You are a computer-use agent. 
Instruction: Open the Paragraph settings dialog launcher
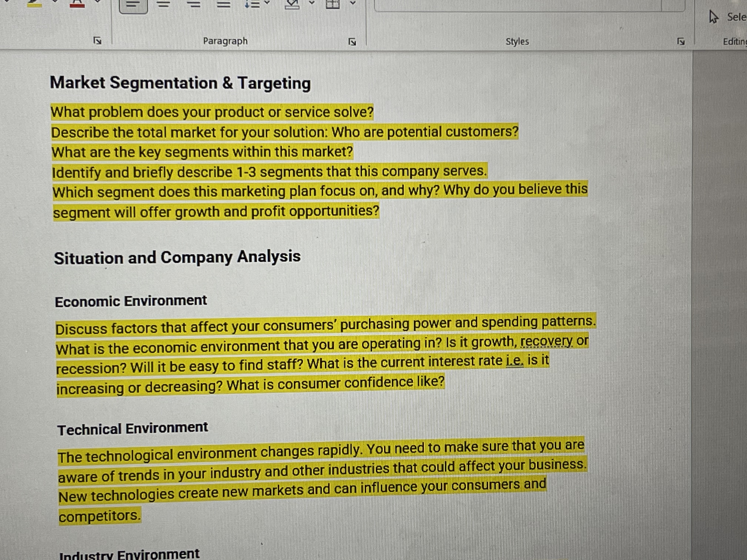coord(352,42)
